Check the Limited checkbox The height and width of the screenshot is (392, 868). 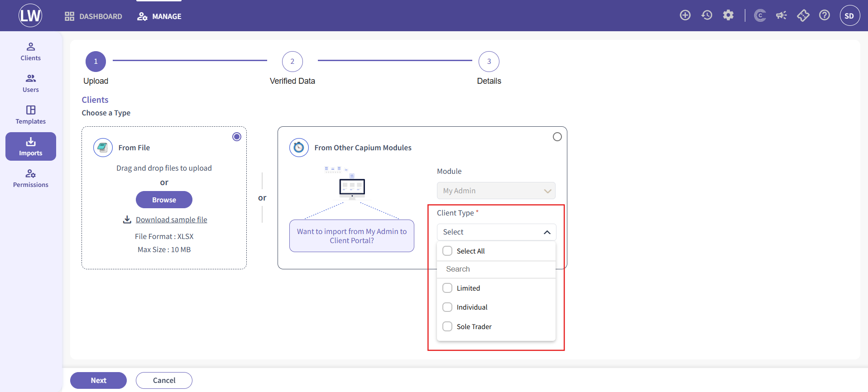(x=447, y=288)
